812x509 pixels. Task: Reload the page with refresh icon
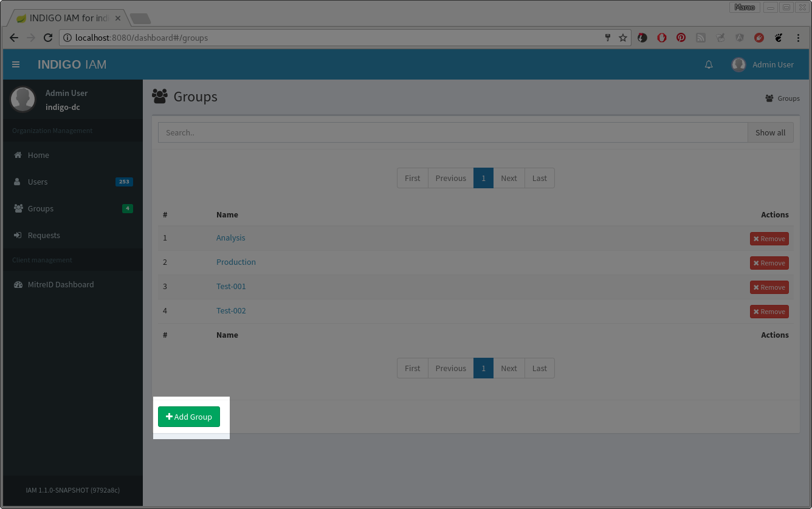pyautogui.click(x=48, y=38)
